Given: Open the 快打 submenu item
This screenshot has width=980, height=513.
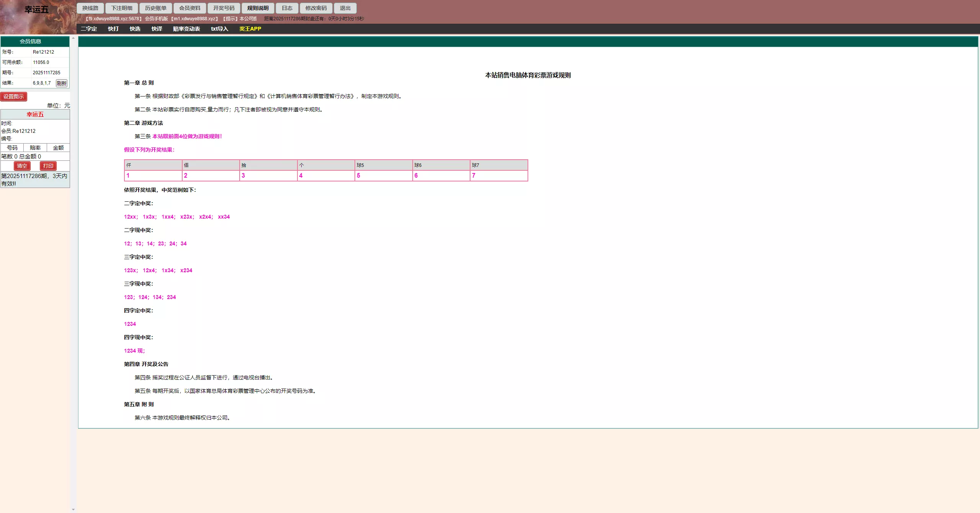Looking at the screenshot, I should pos(113,29).
